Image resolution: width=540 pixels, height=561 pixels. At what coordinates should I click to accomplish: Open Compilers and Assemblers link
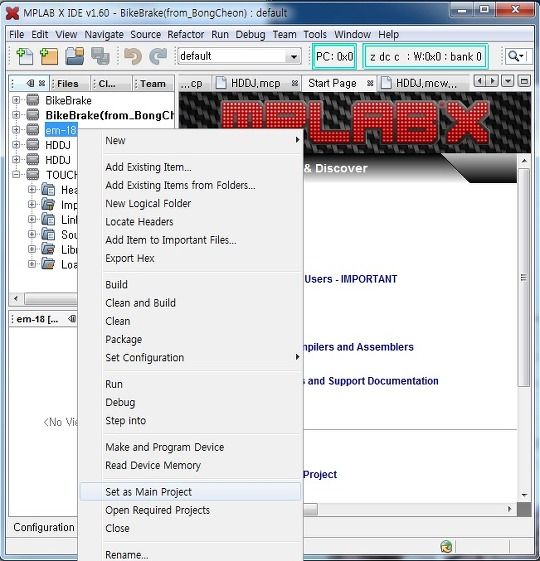point(358,347)
